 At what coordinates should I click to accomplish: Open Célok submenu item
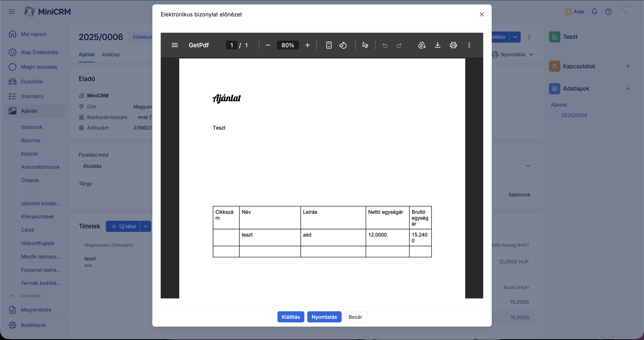tap(27, 230)
